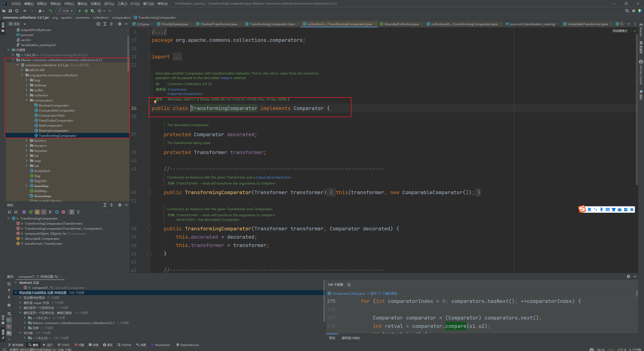Open the Profiler tool window from the bottom bar
Viewport: 644px width, 351px height.
[124, 345]
